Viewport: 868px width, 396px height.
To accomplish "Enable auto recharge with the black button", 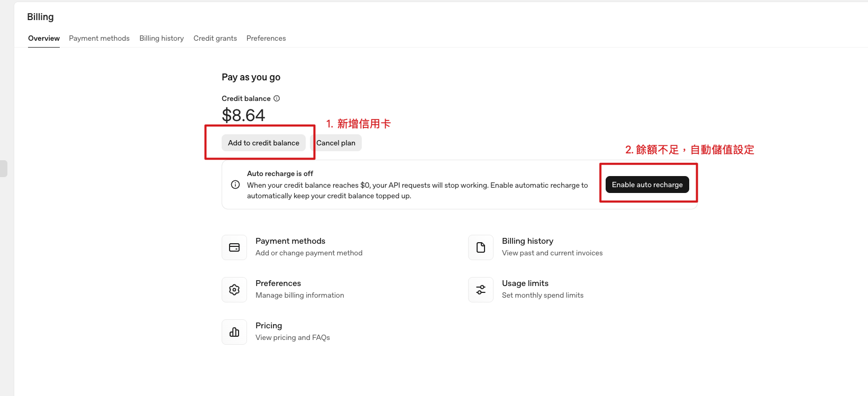I will point(647,185).
